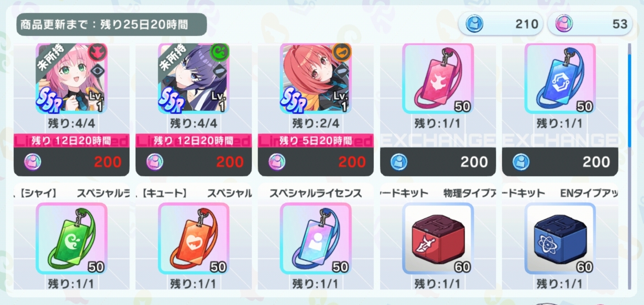Tap the red attribute badge on the pink-haired card
This screenshot has width=644, height=305.
(x=98, y=53)
